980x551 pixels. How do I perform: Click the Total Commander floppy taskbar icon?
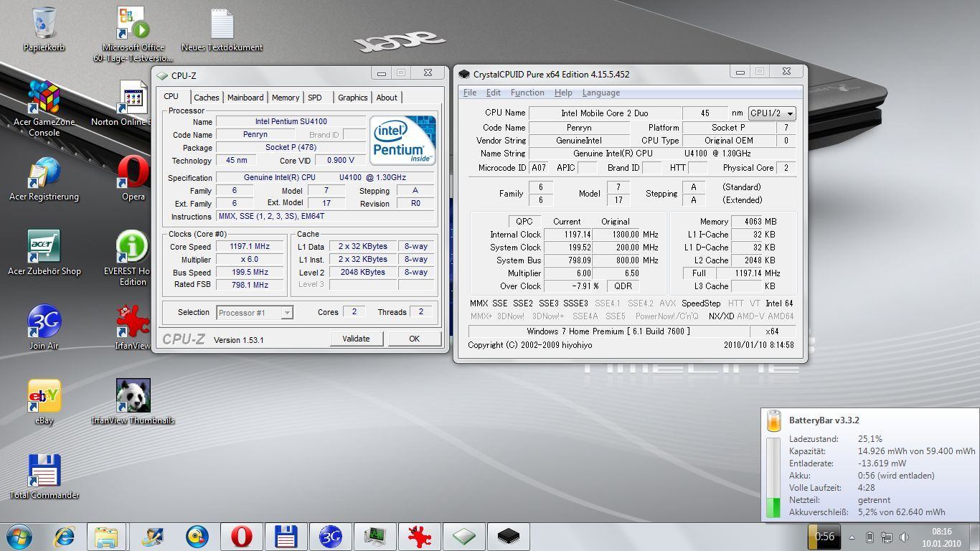point(286,537)
